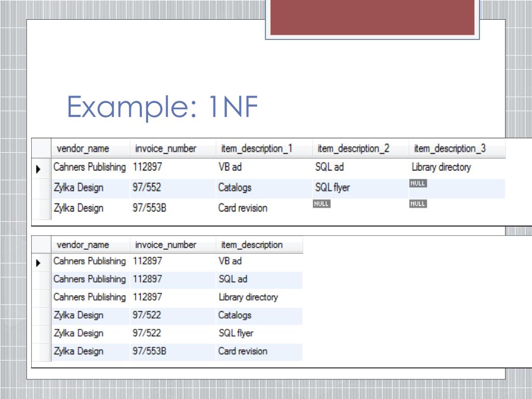Screen dimensions: 532x399
Task: Click 112897 in the three-column Library directory row
Action: (147, 297)
